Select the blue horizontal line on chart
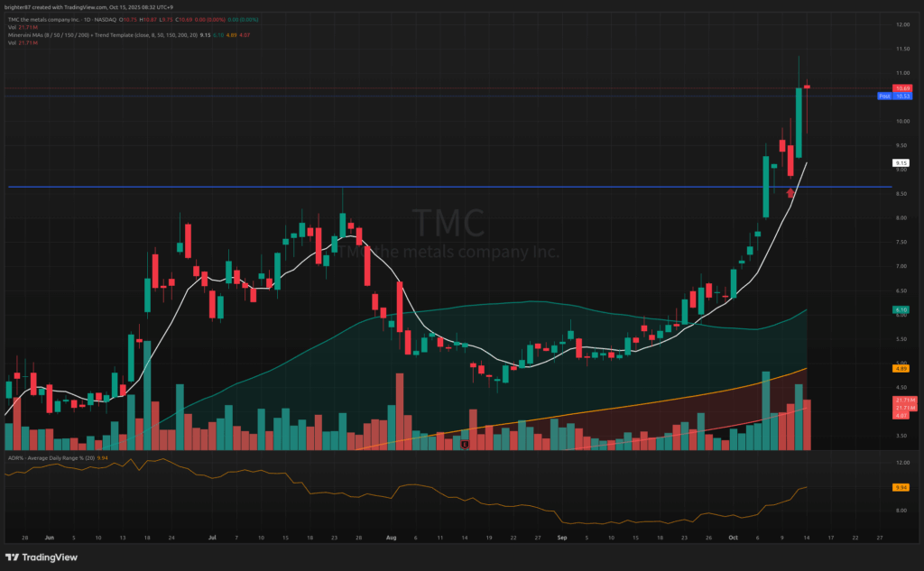Image resolution: width=924 pixels, height=571 pixels. (361, 187)
